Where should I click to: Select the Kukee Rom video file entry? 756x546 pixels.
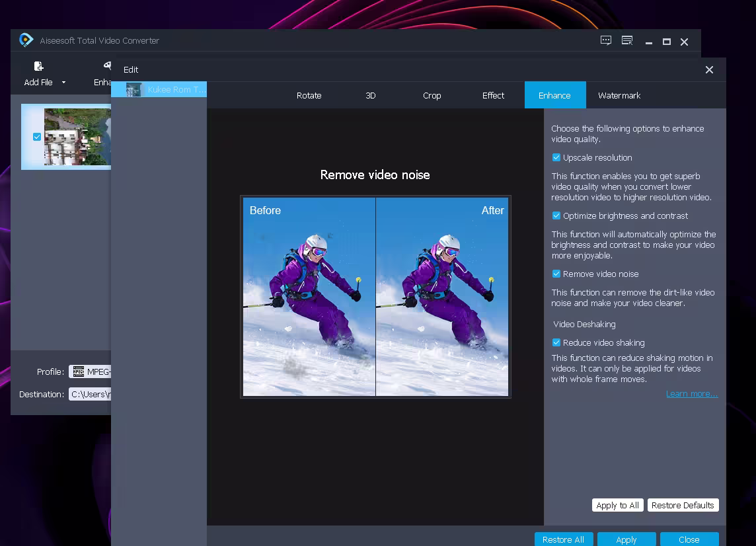[159, 89]
